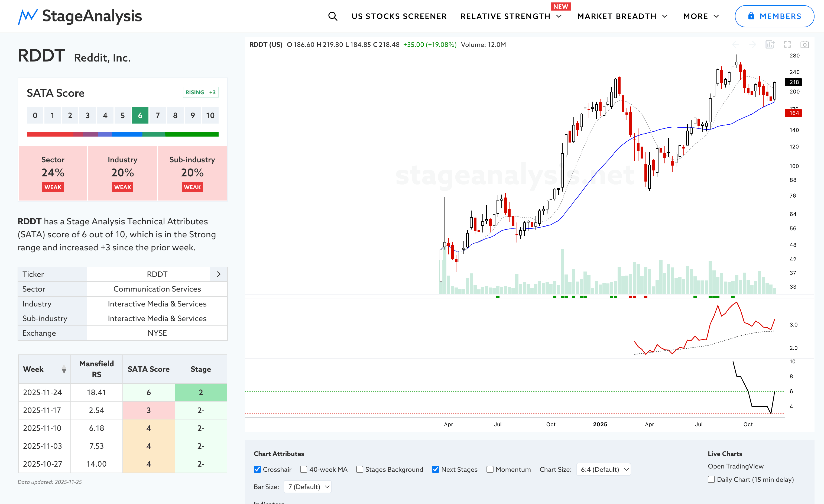Click the chart forward arrow icon
Image resolution: width=824 pixels, height=504 pixels.
tap(752, 44)
